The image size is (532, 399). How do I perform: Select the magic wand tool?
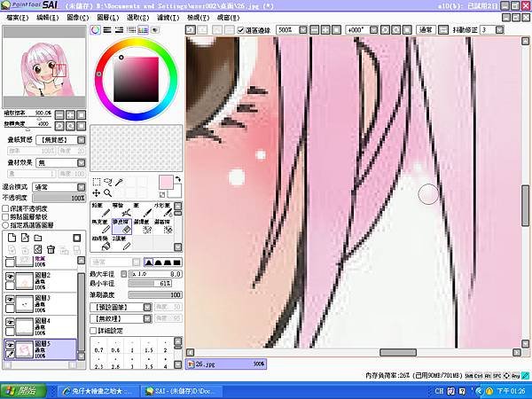(x=119, y=182)
